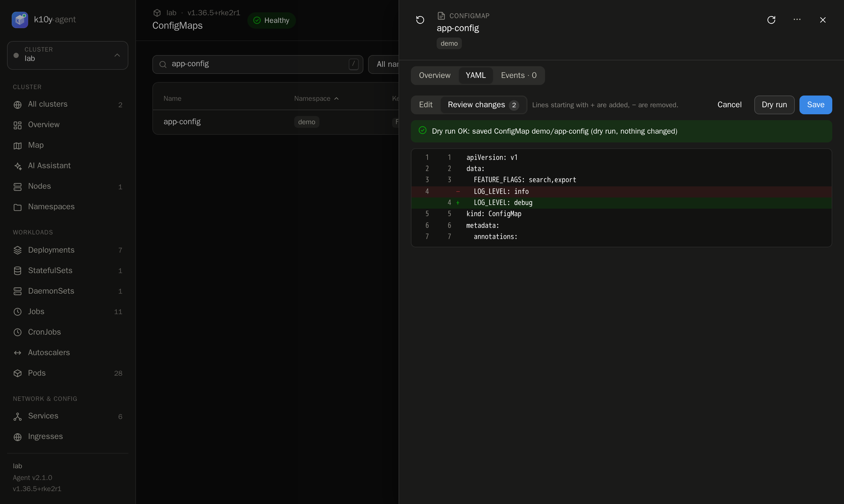Switch to Edit mode
Screen dimensions: 844x504
tap(426, 105)
